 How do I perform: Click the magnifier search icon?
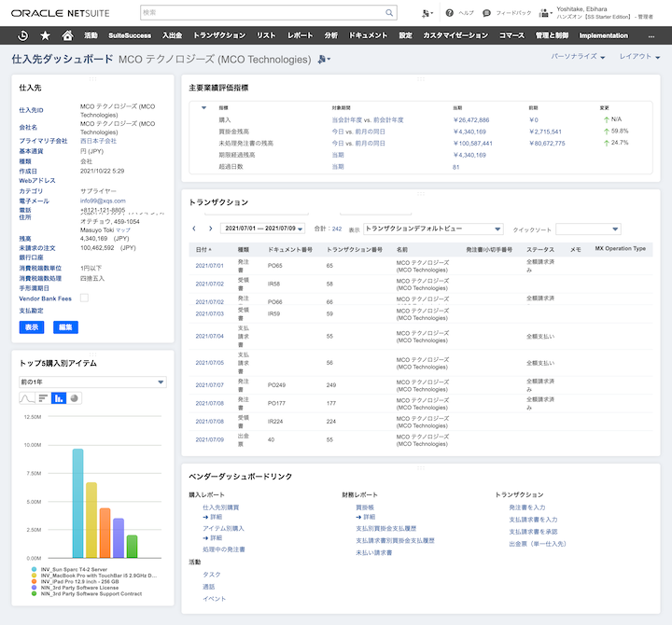[x=388, y=13]
